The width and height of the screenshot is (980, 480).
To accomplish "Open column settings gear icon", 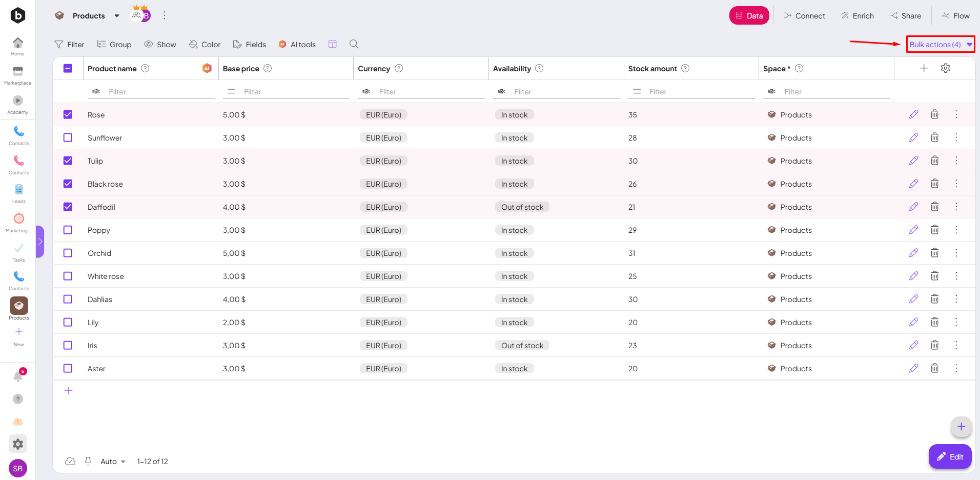I will tap(946, 68).
